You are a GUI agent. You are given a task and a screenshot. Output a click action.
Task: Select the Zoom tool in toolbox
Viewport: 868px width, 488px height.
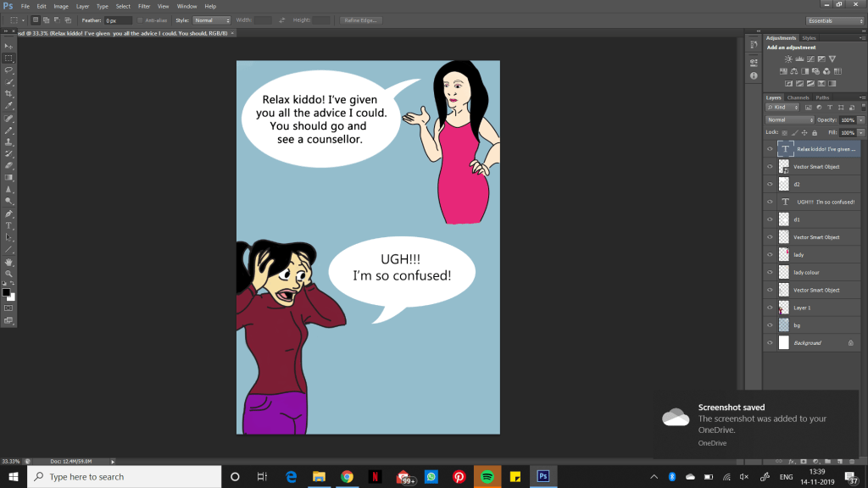tap(8, 274)
